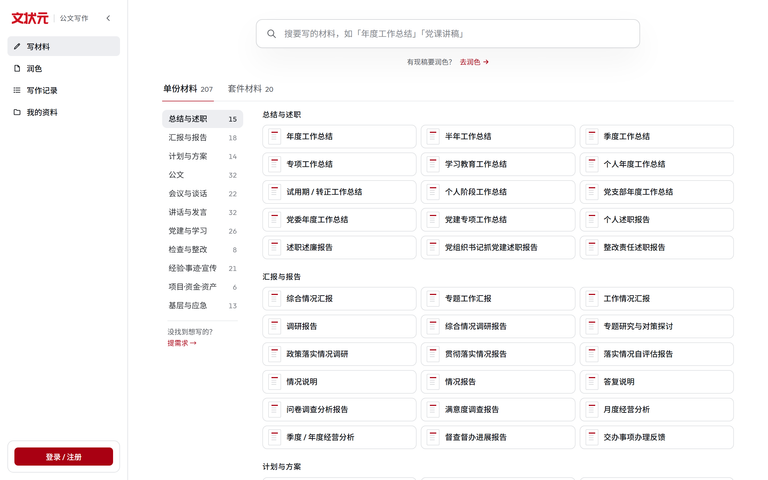
Task: Click document icon beside 政策落实情况调研
Action: (274, 354)
